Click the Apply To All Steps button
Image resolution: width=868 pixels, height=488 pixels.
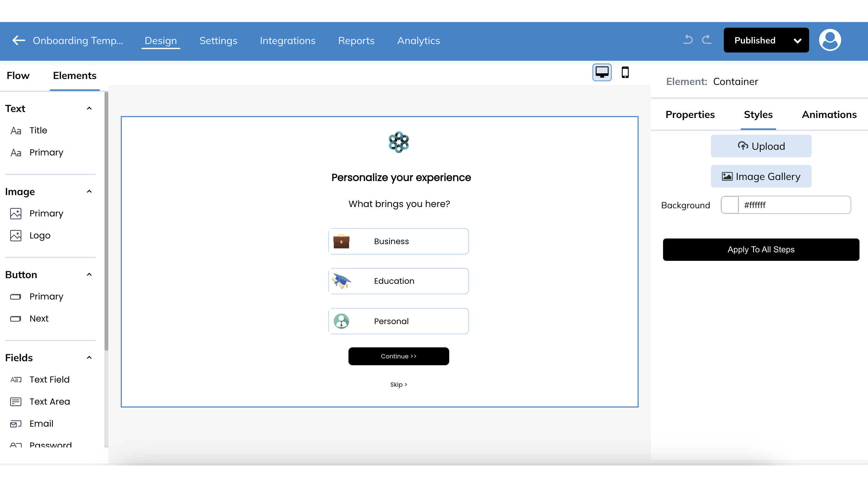click(x=761, y=250)
